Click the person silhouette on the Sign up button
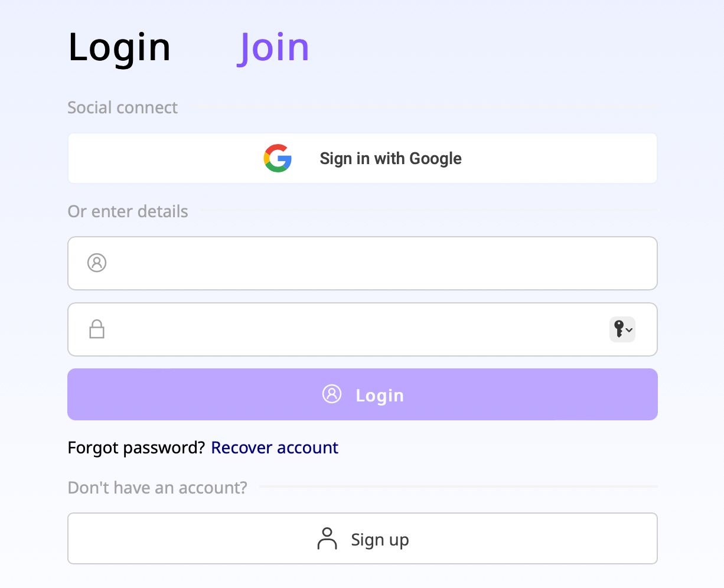 (327, 538)
